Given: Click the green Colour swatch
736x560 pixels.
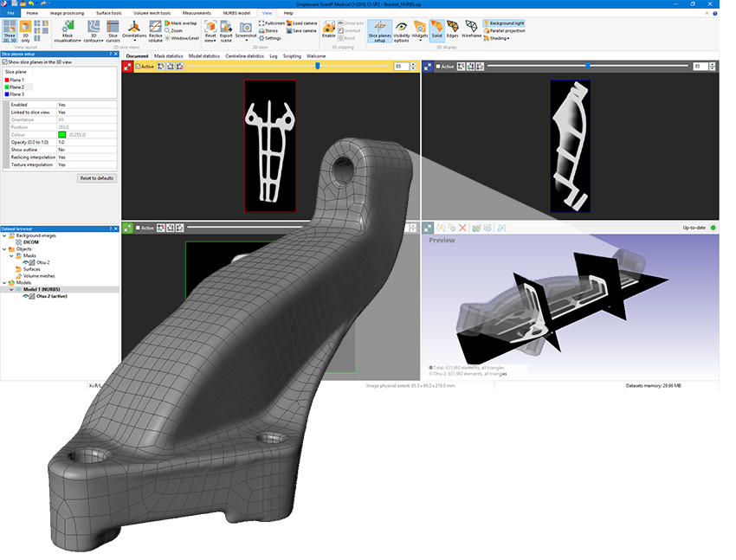Looking at the screenshot, I should 61,134.
